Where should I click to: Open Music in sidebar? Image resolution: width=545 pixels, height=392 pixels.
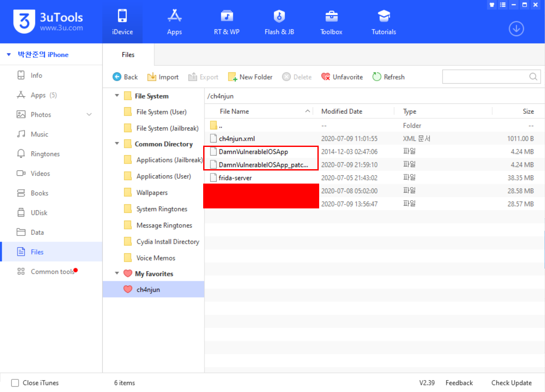pyautogui.click(x=51, y=134)
